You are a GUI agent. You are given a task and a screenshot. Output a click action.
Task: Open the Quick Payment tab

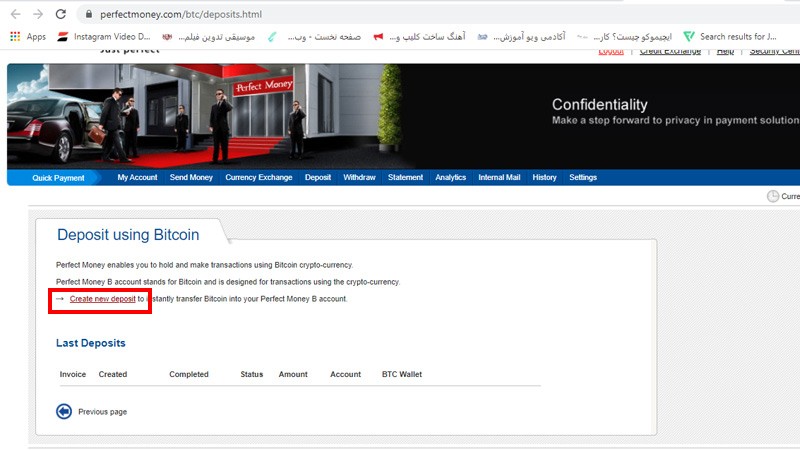pyautogui.click(x=58, y=178)
